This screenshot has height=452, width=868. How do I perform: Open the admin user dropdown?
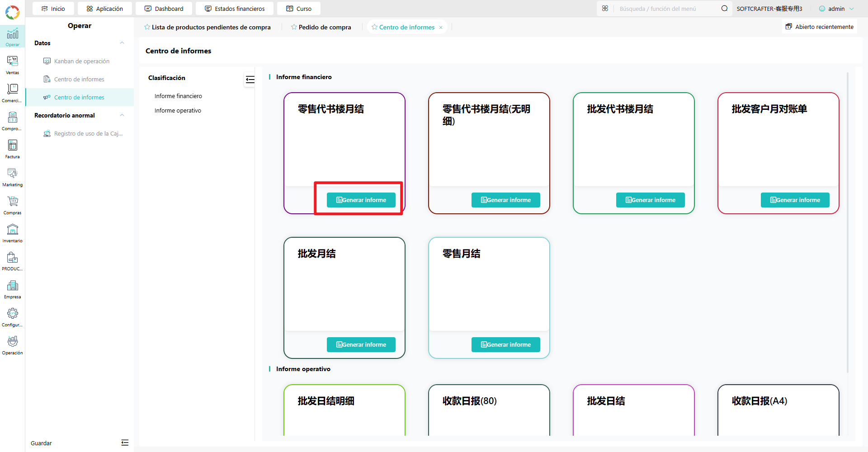pyautogui.click(x=836, y=9)
